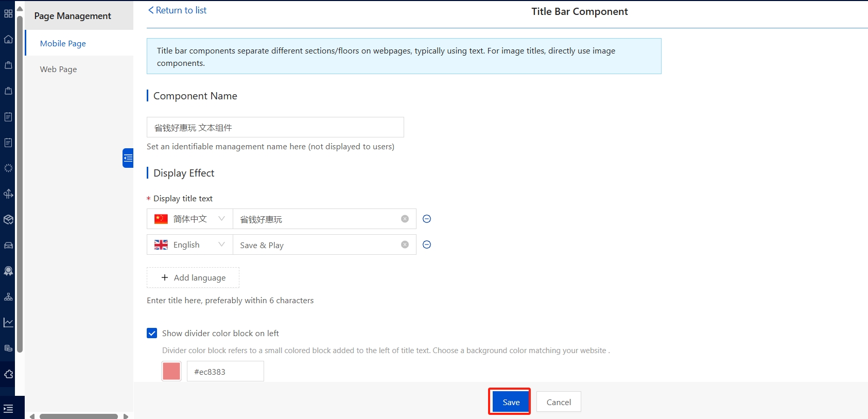
Task: Uncheck Show divider color block on left
Action: (152, 333)
